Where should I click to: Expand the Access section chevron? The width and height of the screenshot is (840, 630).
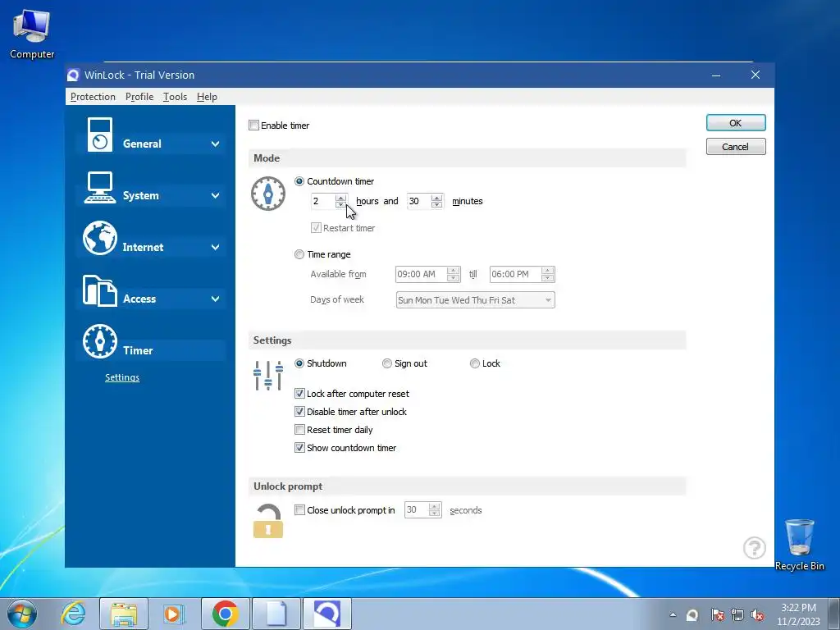coord(216,299)
